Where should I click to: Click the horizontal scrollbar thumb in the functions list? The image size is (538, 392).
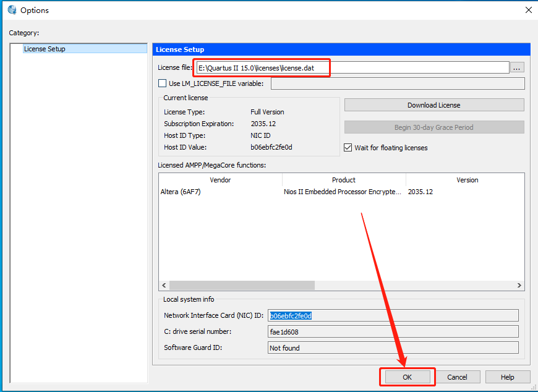click(242, 285)
